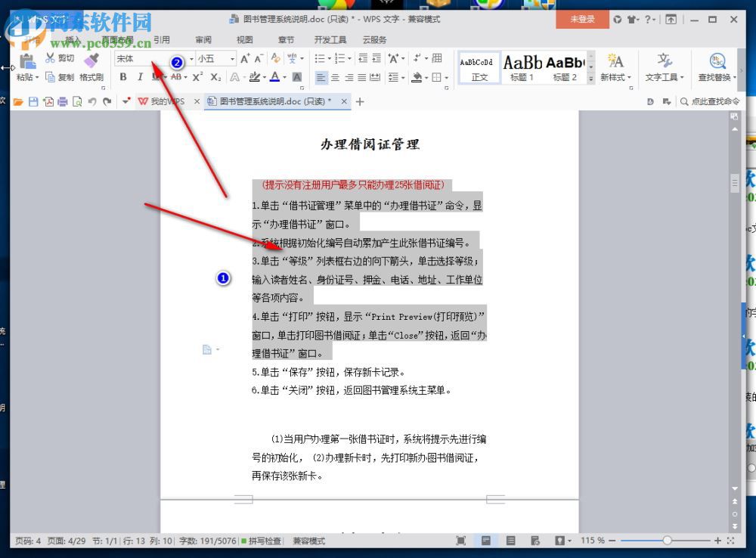Open the font name dropdown

191,58
